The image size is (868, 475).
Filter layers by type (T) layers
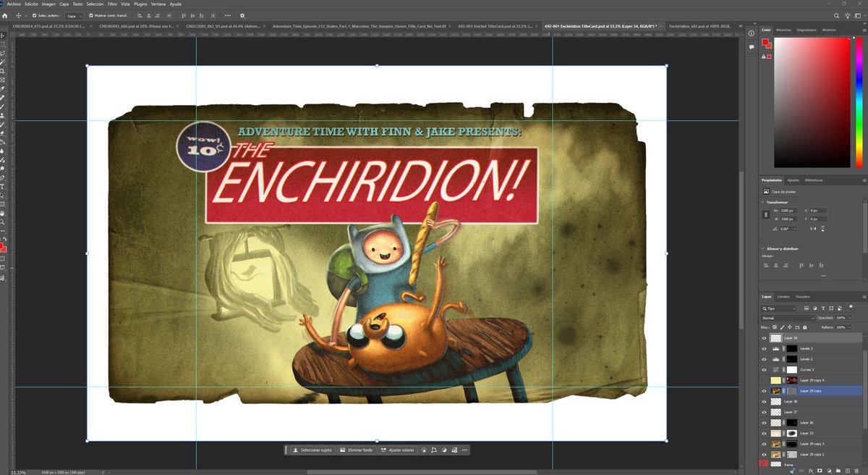[822, 308]
